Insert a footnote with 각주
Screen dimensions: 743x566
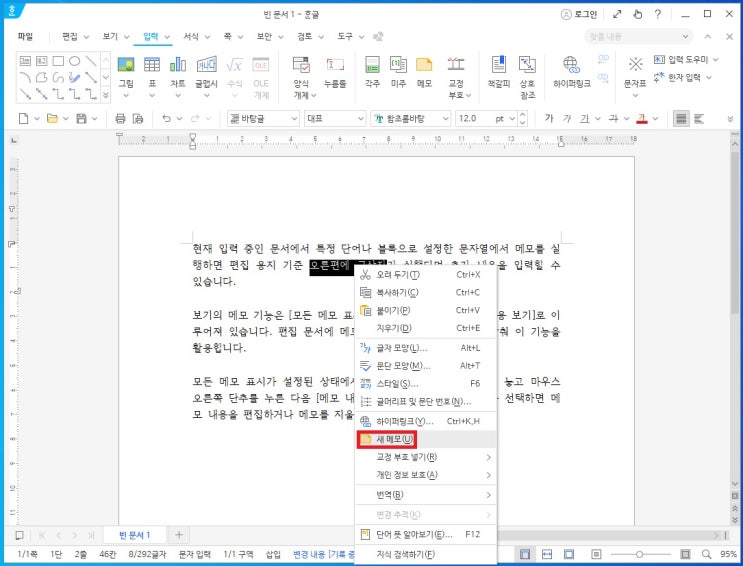[372, 72]
